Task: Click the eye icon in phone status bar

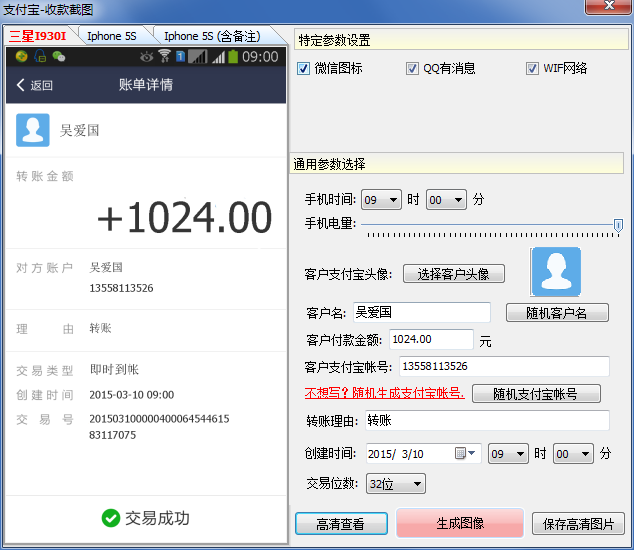Action: tap(147, 57)
